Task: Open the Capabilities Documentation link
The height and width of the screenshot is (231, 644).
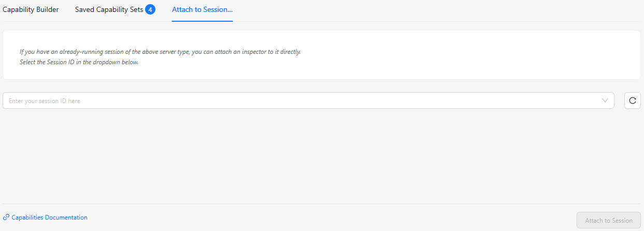Action: pyautogui.click(x=49, y=218)
